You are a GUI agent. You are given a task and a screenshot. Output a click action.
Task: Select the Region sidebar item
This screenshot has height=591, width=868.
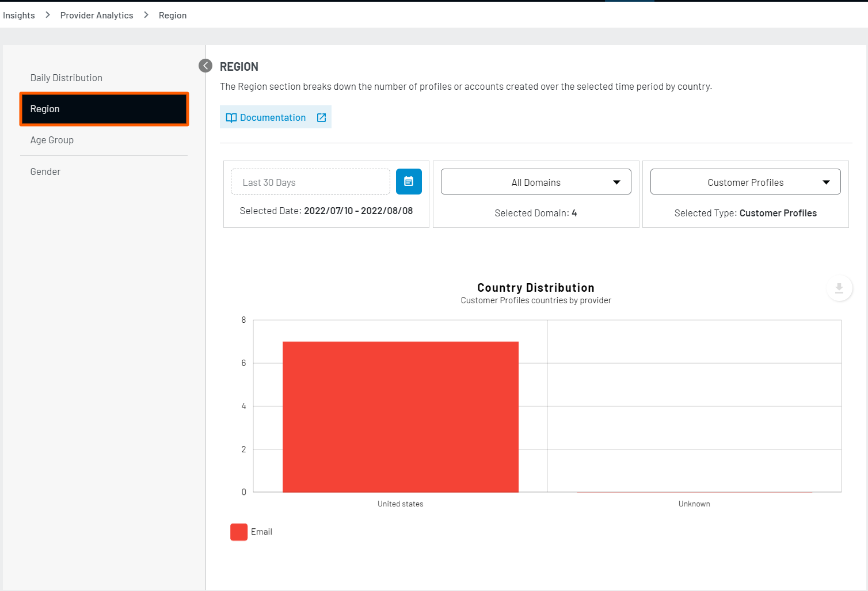(104, 109)
